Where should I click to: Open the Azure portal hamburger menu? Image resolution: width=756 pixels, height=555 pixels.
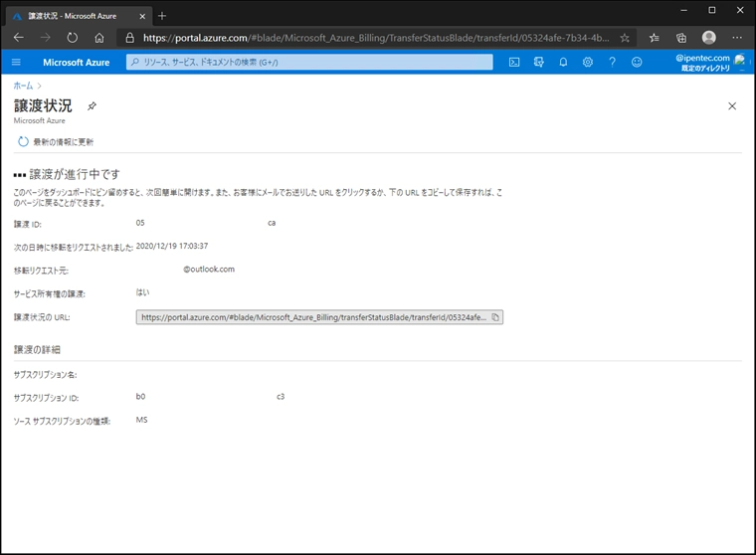(16, 63)
